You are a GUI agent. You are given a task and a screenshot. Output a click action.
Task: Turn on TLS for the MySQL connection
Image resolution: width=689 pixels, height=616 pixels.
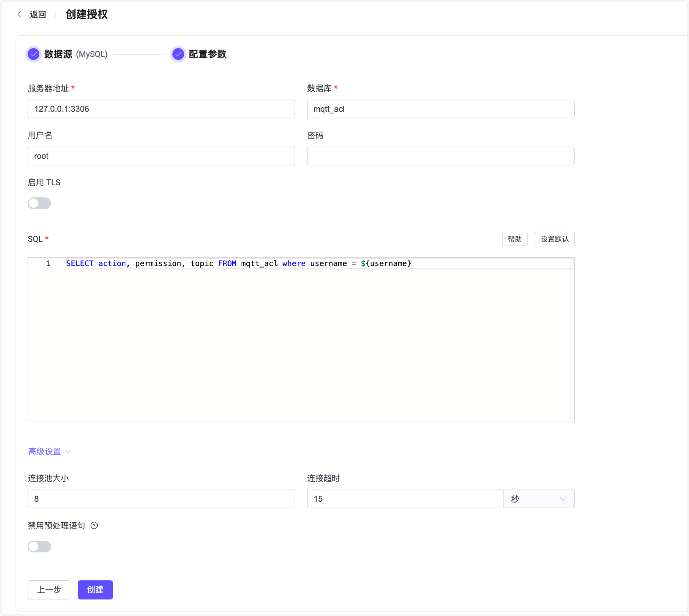click(39, 203)
